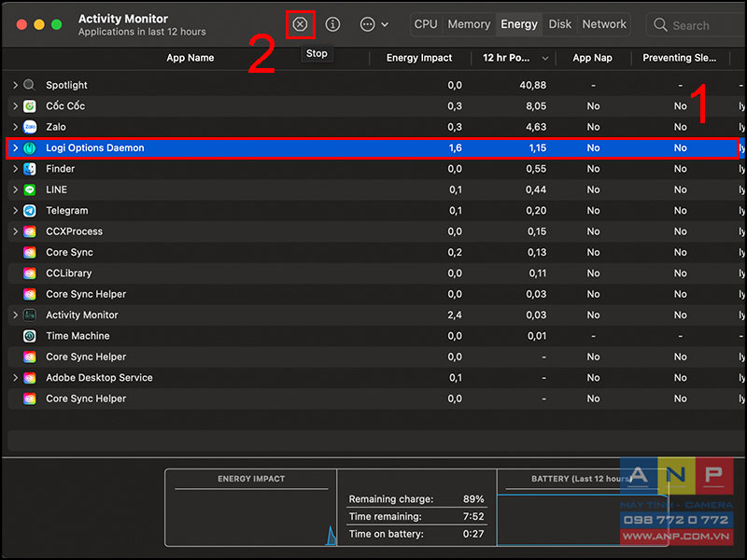
Task: Click the search magnifier icon in the toolbar
Action: [x=660, y=25]
